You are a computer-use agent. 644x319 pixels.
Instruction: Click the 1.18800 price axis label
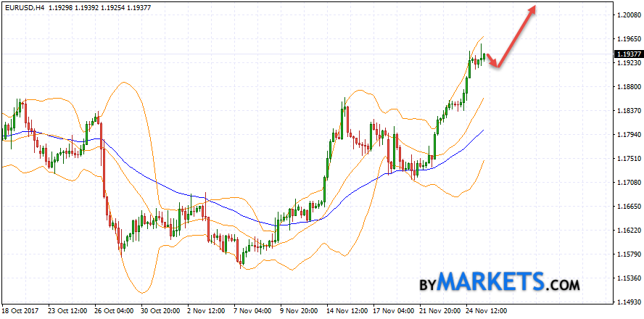pos(628,87)
